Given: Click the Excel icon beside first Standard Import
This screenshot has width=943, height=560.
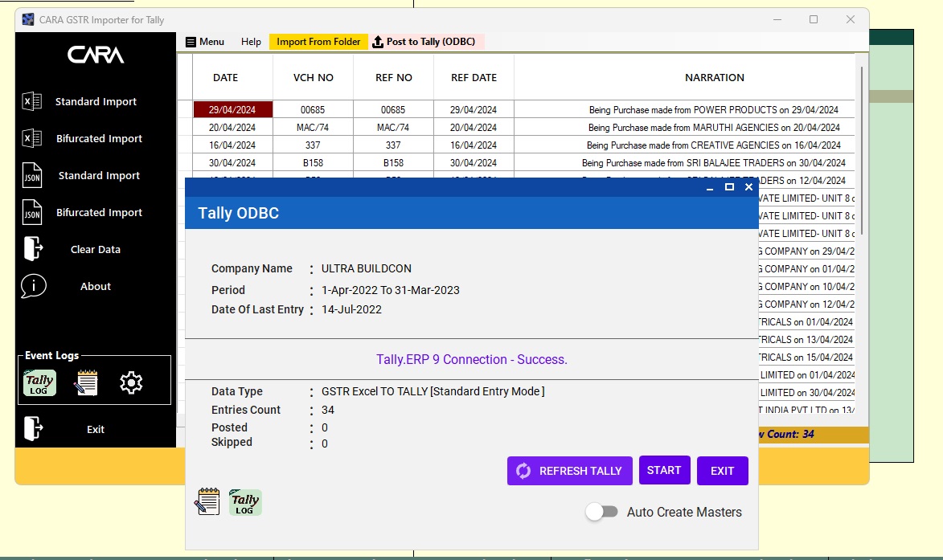Looking at the screenshot, I should point(31,102).
